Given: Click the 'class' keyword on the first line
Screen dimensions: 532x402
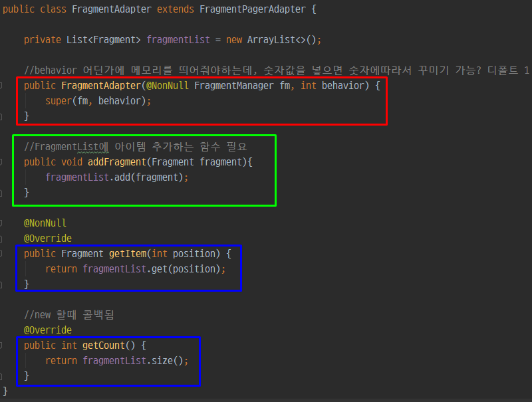Looking at the screenshot, I should 53,9.
